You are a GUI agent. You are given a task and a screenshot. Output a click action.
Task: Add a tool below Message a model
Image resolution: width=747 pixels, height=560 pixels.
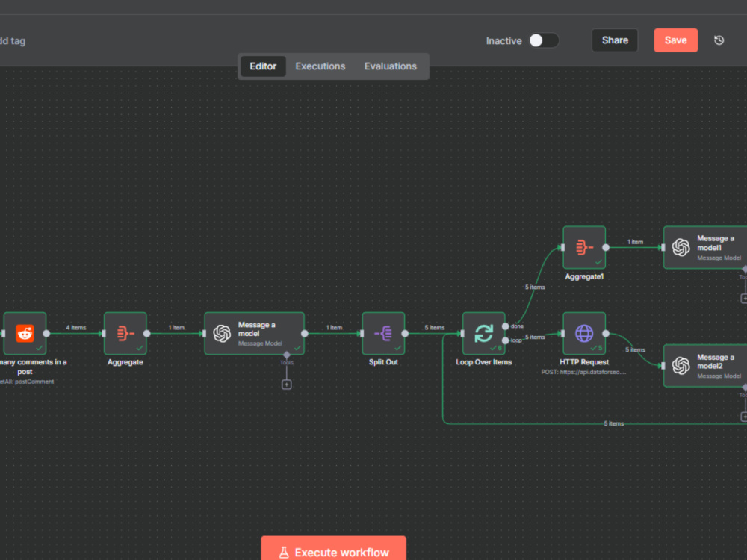click(x=286, y=385)
